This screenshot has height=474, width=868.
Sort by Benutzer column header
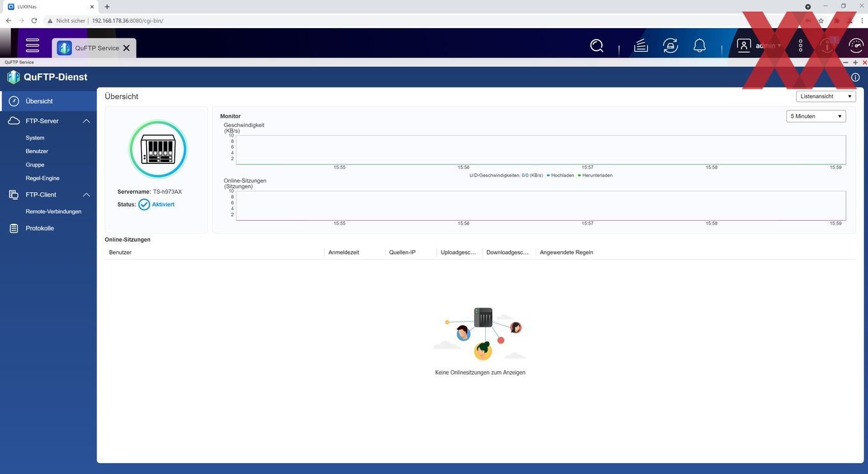coord(120,253)
